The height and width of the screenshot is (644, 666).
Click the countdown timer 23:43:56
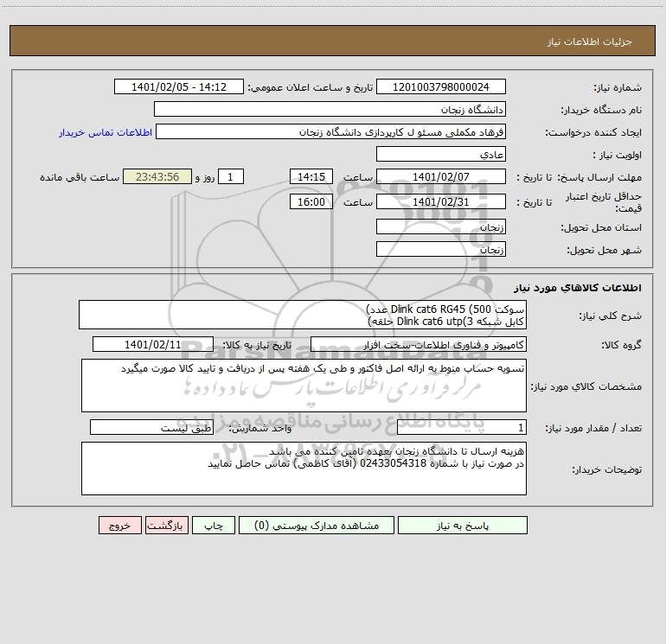click(157, 176)
